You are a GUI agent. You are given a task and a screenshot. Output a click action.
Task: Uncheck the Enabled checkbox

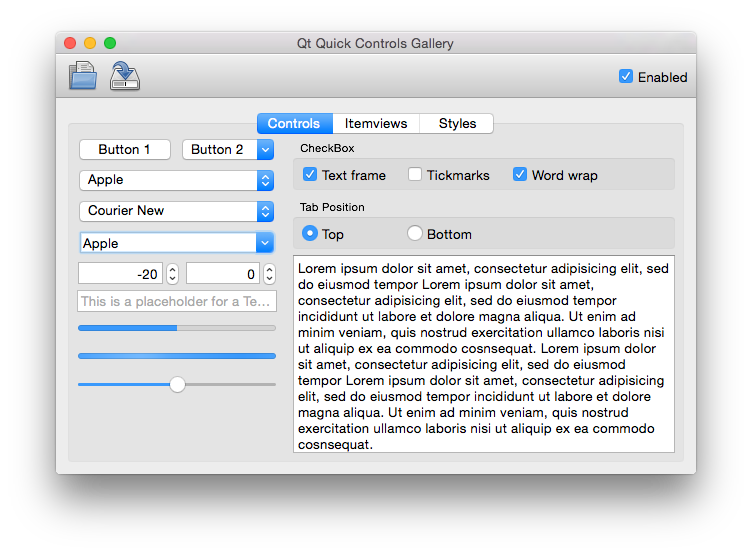626,77
